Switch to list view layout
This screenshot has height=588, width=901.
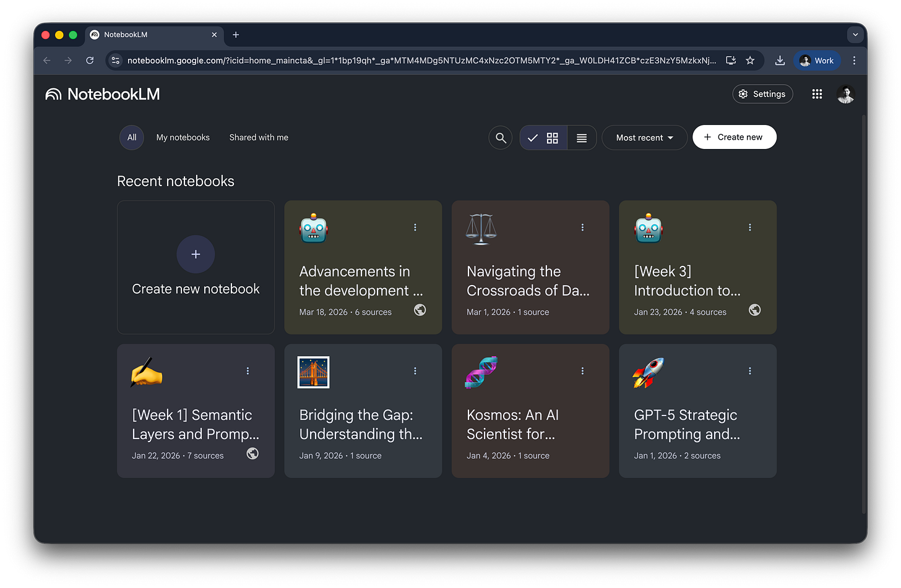[x=582, y=138]
